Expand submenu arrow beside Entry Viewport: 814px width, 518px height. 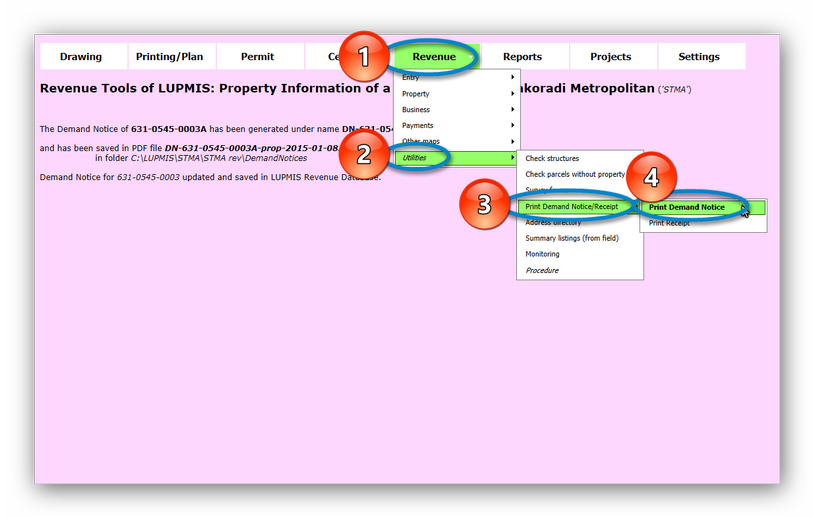(x=512, y=77)
